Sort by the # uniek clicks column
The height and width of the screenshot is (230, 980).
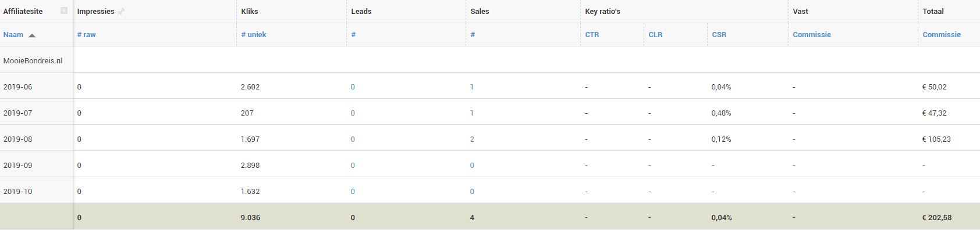coord(254,35)
